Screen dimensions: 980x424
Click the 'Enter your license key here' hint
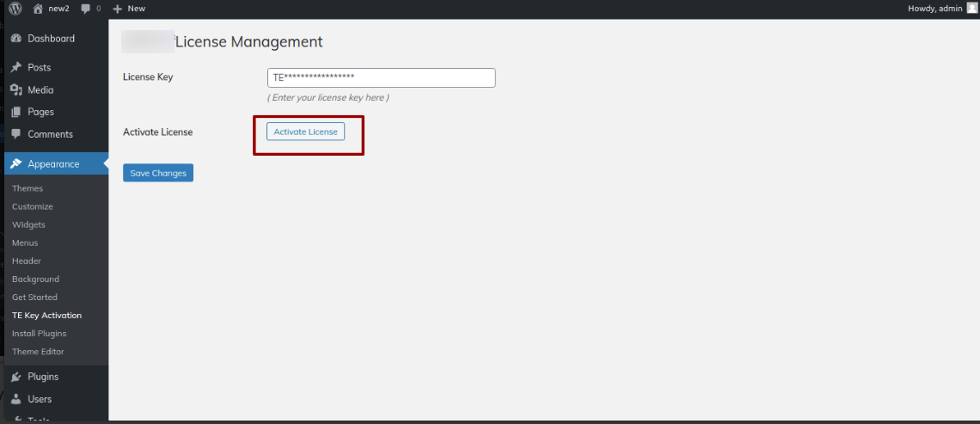click(328, 97)
